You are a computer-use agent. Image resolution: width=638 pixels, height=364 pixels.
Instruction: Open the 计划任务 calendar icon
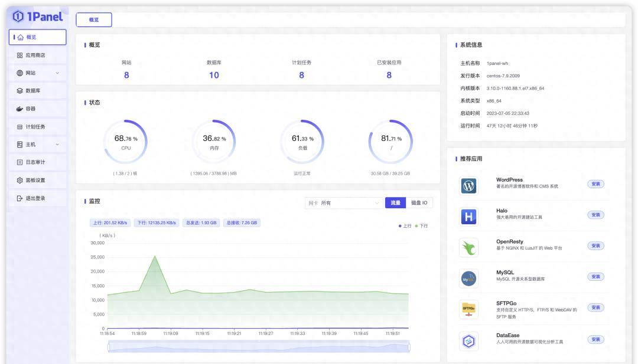point(19,127)
